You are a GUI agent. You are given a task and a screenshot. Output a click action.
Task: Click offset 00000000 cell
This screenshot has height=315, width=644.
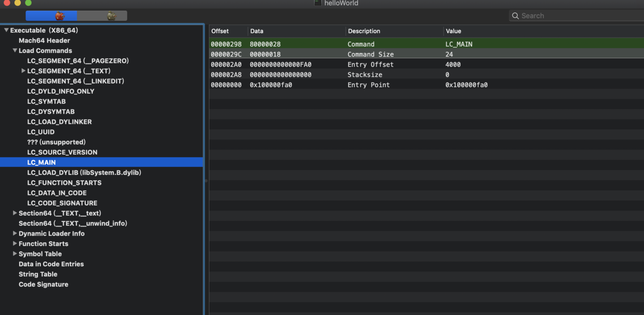pos(226,85)
